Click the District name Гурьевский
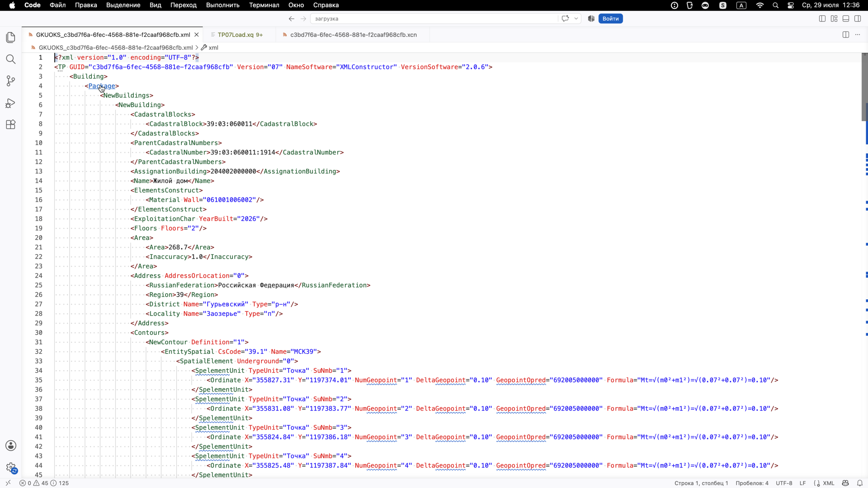 225,304
